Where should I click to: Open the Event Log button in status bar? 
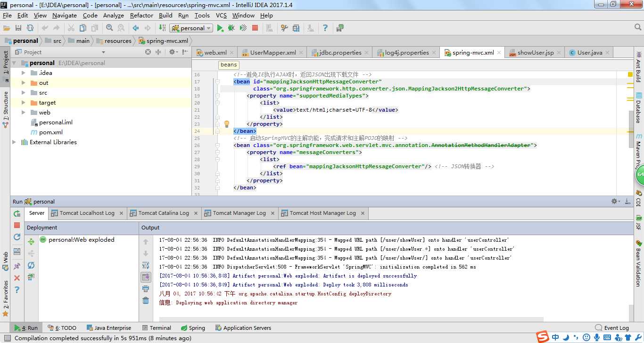[612, 328]
